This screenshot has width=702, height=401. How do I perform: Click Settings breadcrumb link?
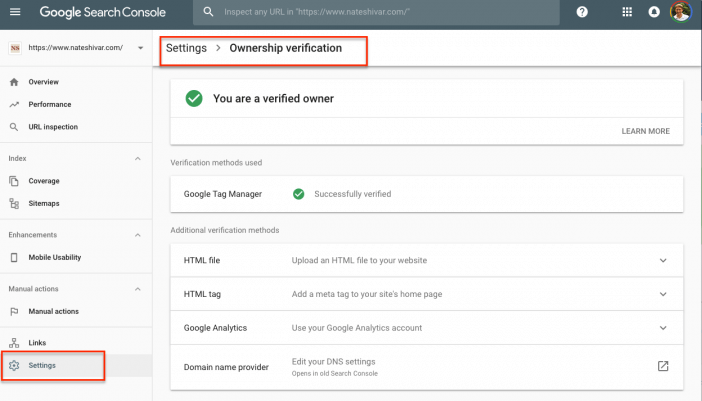[186, 48]
